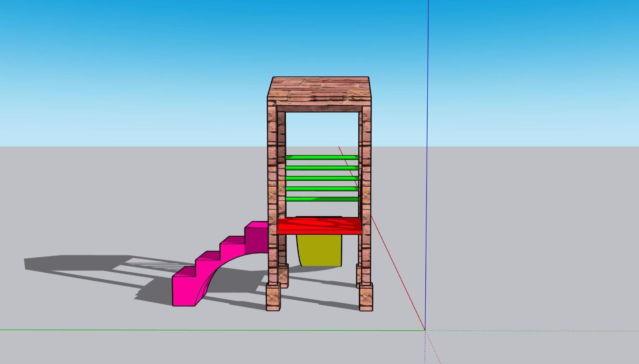Select the lowest green rail bar

(x=322, y=199)
